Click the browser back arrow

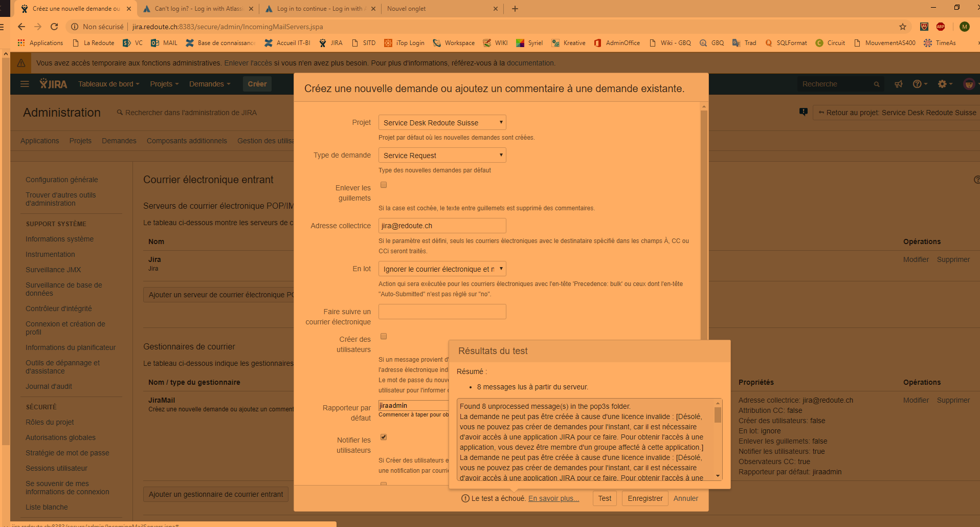click(x=21, y=27)
